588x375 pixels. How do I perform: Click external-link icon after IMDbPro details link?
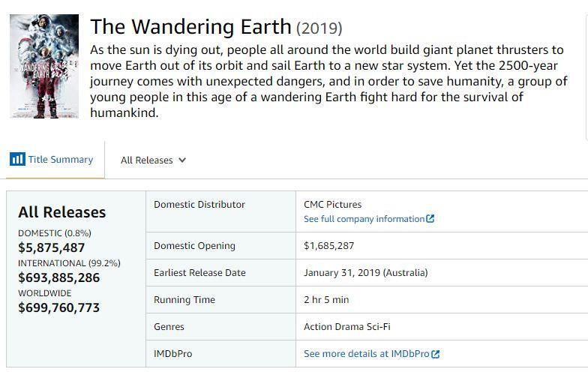pos(436,354)
